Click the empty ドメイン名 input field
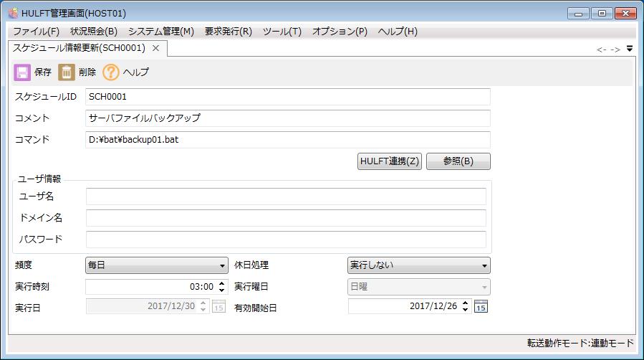 click(x=287, y=218)
